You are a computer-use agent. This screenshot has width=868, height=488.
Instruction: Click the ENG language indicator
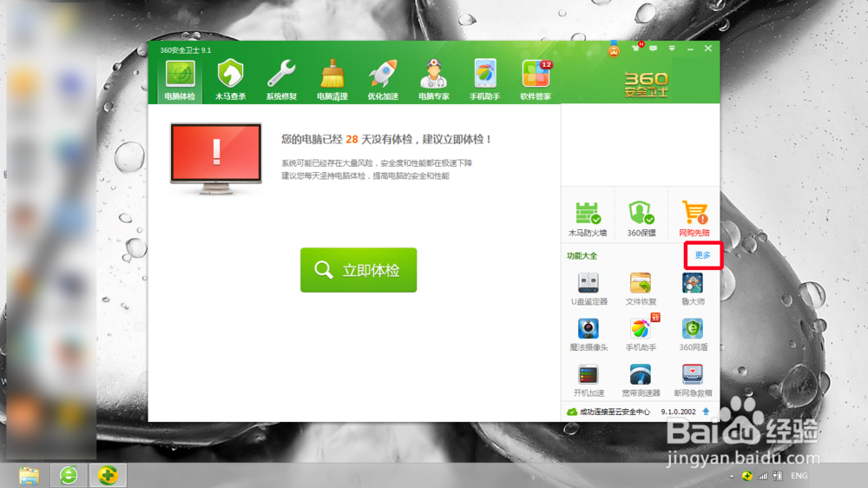point(799,476)
